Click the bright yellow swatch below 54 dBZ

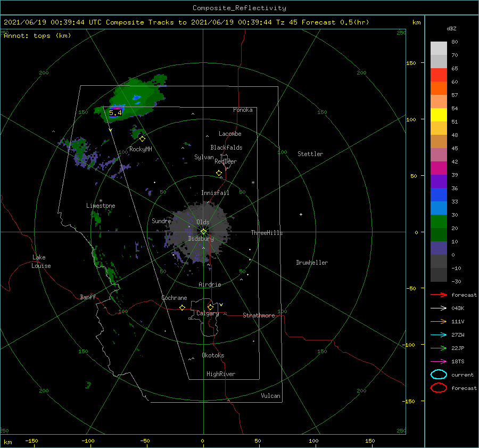pos(439,115)
